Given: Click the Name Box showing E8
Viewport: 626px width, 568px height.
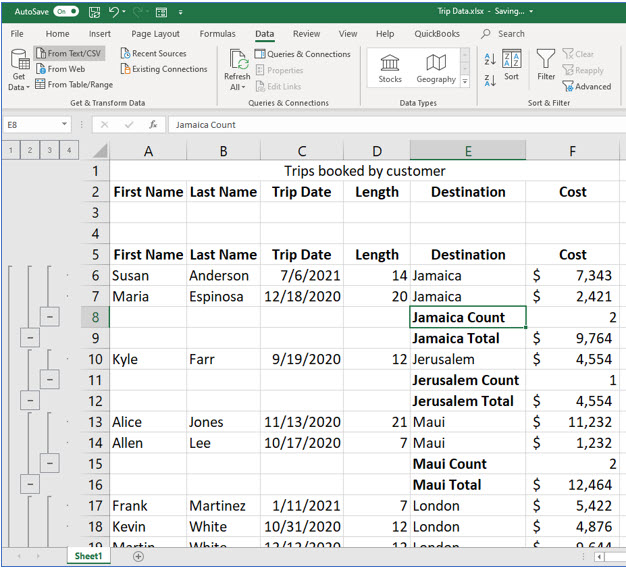Looking at the screenshot, I should tap(32, 125).
